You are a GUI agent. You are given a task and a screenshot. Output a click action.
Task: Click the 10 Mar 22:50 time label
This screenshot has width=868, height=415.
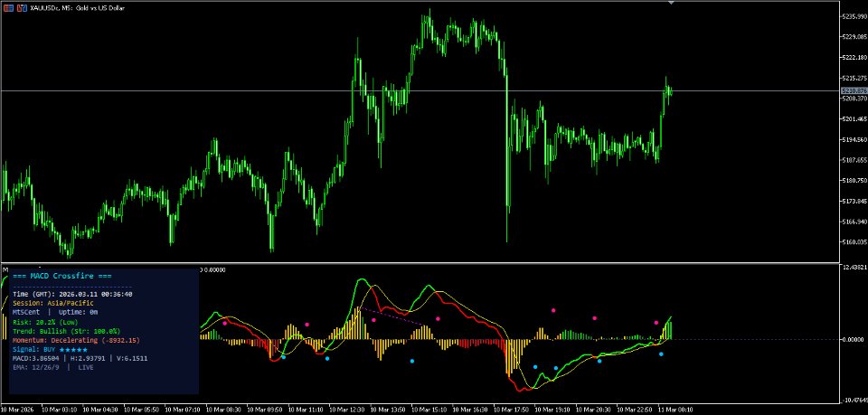click(634, 410)
